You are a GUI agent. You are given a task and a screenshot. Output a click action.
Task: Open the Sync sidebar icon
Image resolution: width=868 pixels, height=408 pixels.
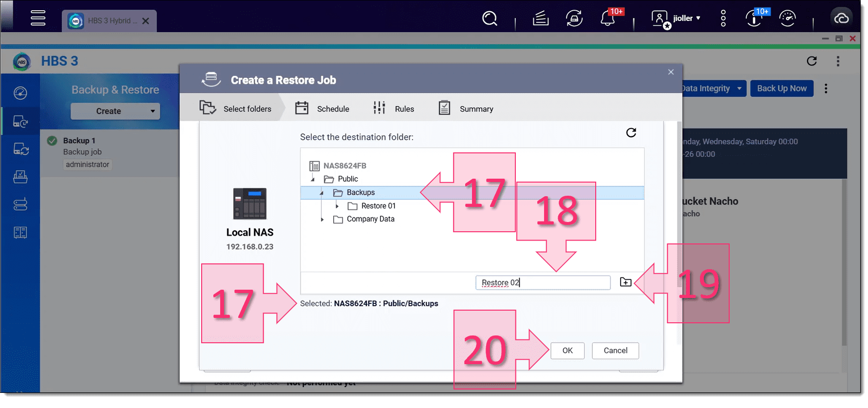20,149
